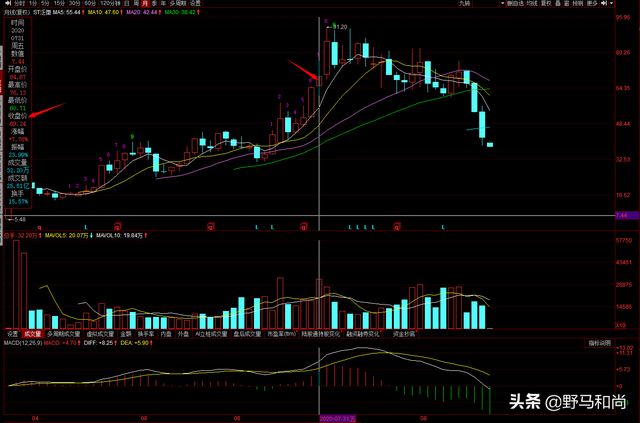Click the 更多 more button
Viewport: 640px width, 423px height.
[x=592, y=3]
